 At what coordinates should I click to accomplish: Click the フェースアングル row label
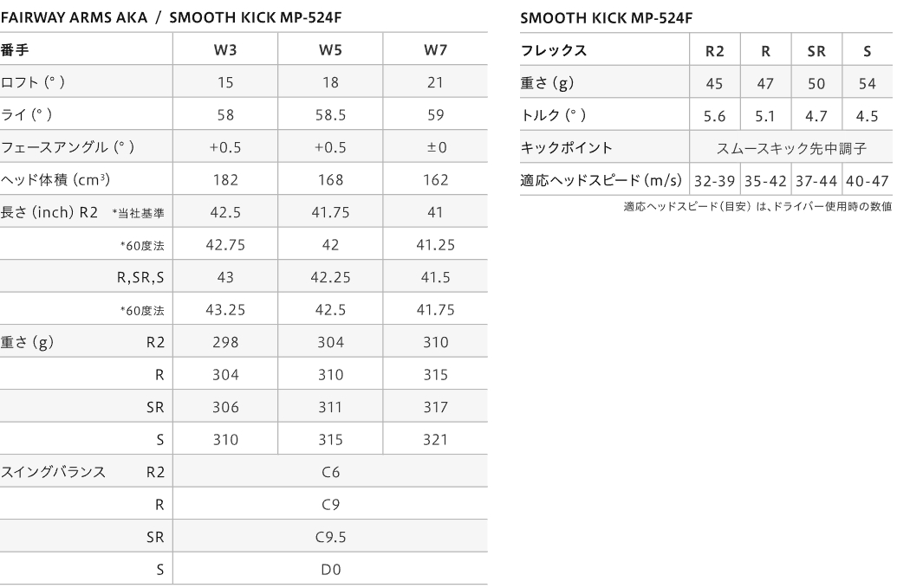67,147
